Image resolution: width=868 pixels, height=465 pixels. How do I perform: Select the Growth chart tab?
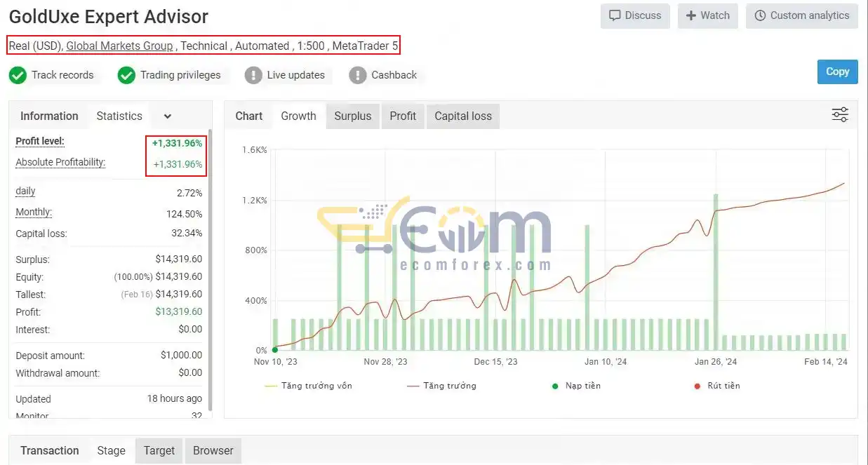[x=298, y=116]
